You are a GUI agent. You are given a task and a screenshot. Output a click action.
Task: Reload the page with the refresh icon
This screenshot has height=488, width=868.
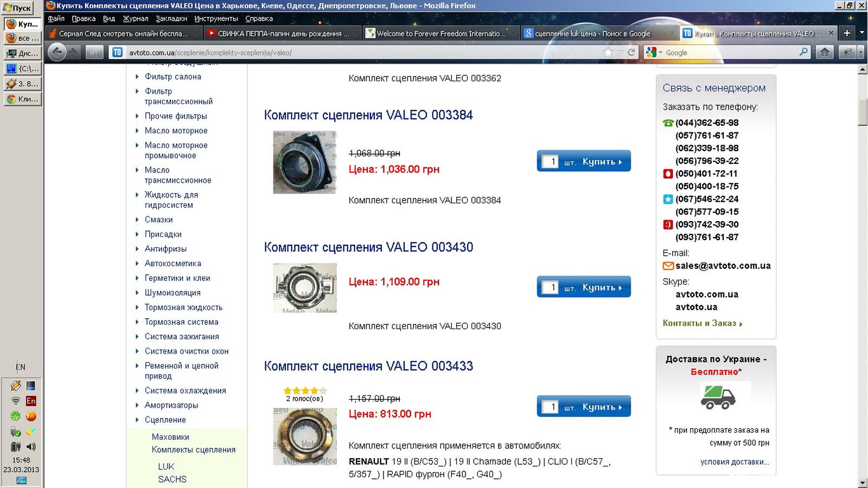pyautogui.click(x=631, y=52)
